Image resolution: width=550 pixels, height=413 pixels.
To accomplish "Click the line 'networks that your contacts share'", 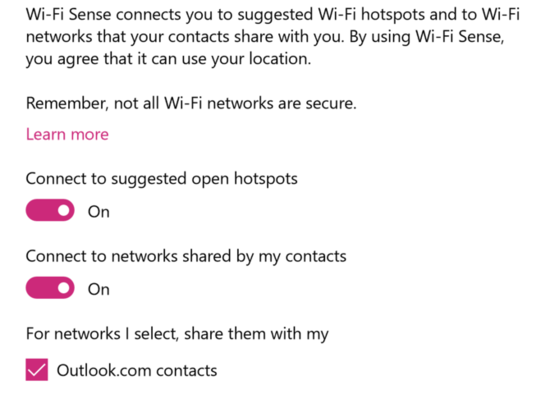I will (x=265, y=37).
